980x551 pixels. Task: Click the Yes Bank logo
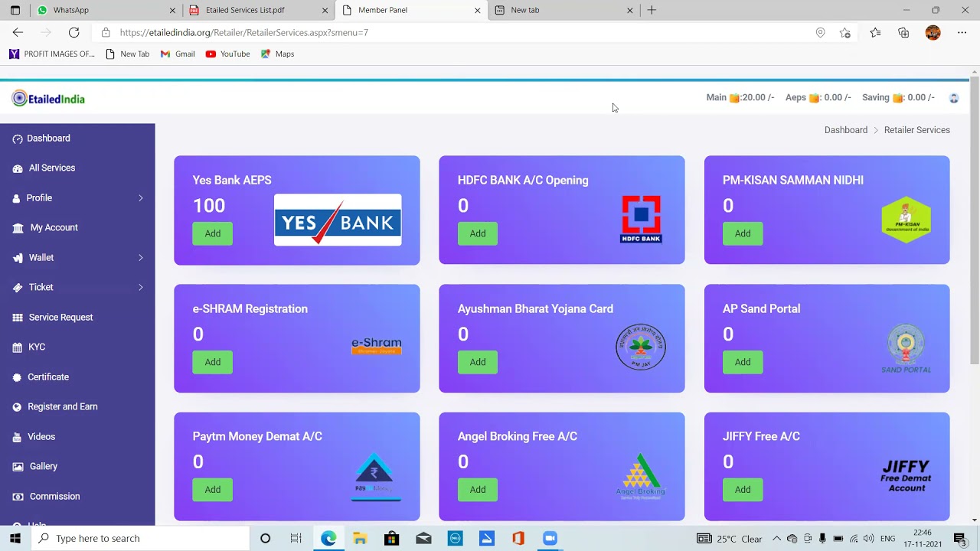pos(338,220)
